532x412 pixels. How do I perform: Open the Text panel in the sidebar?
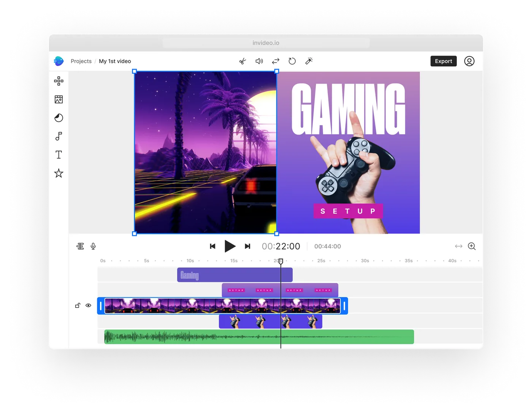[59, 154]
